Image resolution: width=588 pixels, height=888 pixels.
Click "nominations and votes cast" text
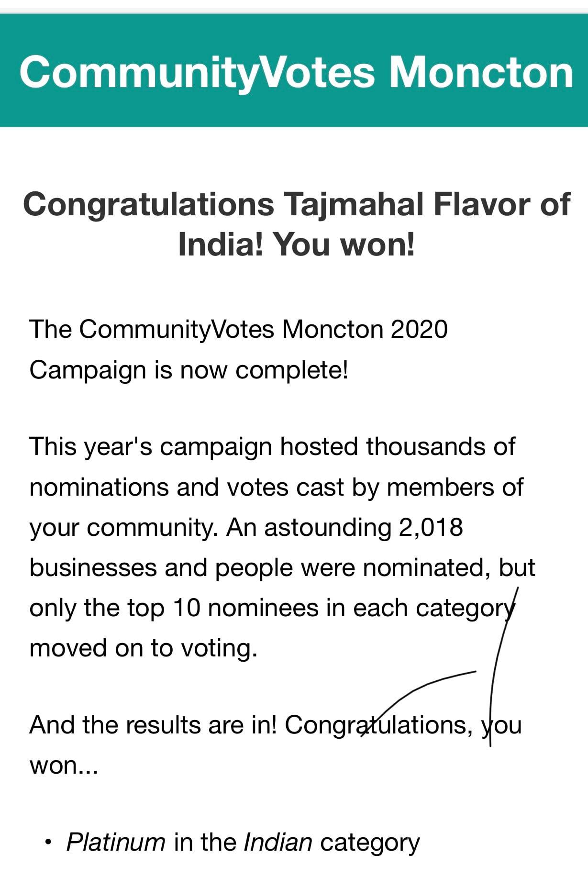point(187,487)
